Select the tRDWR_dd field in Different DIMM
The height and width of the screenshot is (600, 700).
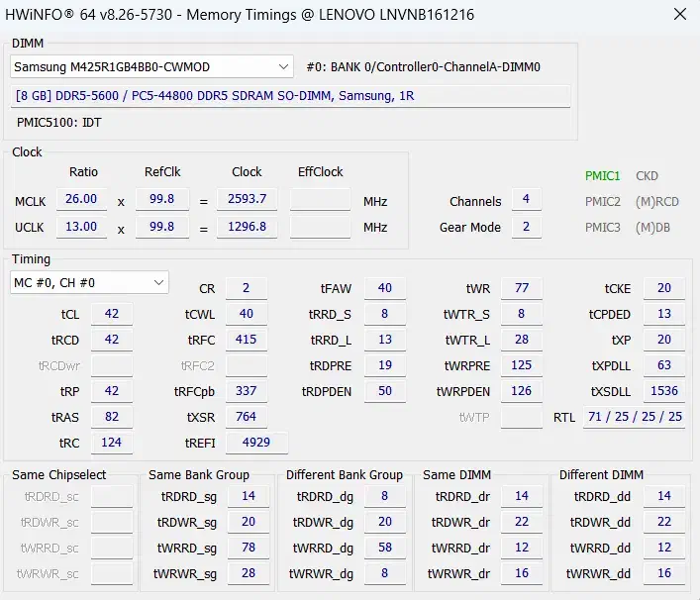663,522
